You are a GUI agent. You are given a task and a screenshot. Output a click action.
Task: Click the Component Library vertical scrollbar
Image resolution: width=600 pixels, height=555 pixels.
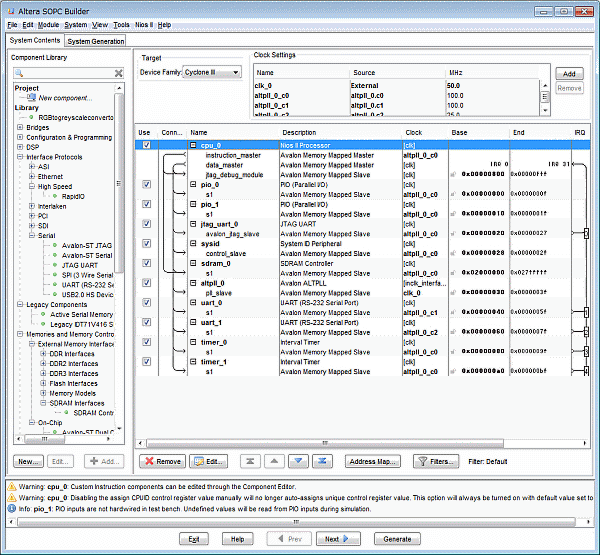click(x=119, y=183)
